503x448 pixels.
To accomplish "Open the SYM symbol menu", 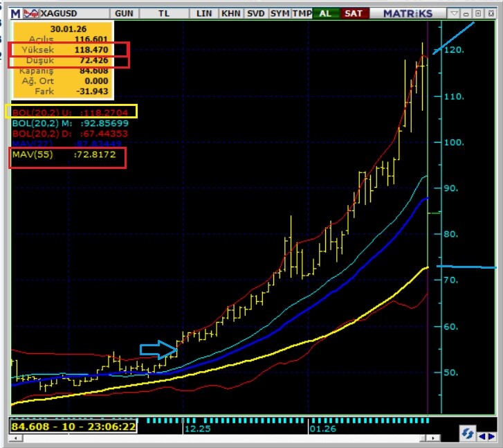I will point(280,13).
